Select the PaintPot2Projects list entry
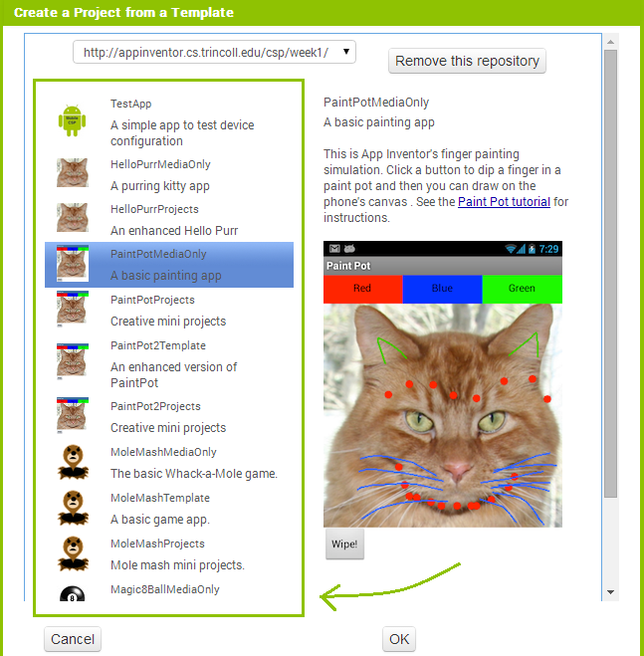644x656 pixels. tap(169, 417)
